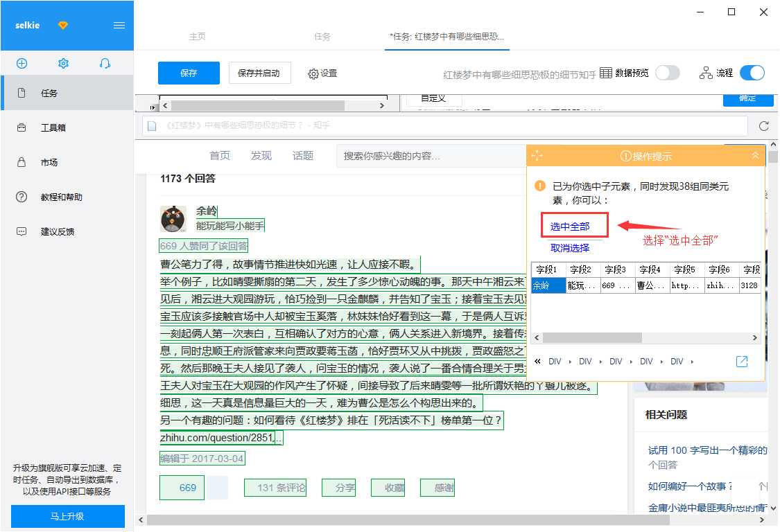The height and width of the screenshot is (532, 780).
Task: Open 建议反馈 in the sidebar
Action: [x=67, y=231]
